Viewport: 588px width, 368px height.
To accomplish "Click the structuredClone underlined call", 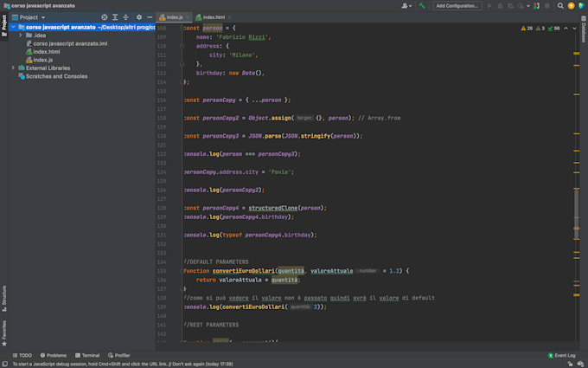I will tap(272, 208).
